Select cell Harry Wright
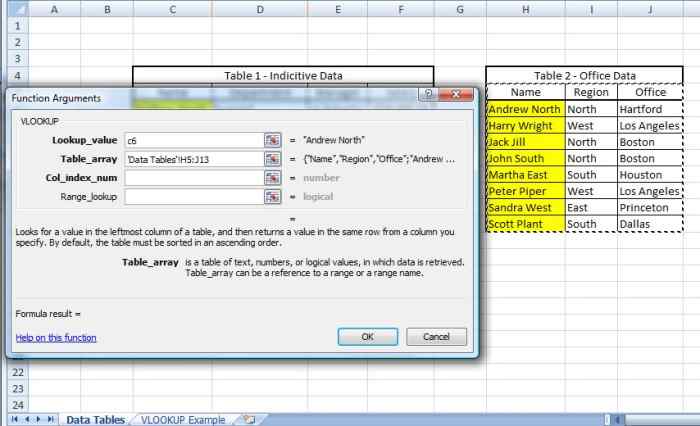Viewport: 700px width, 426px height. tap(525, 125)
